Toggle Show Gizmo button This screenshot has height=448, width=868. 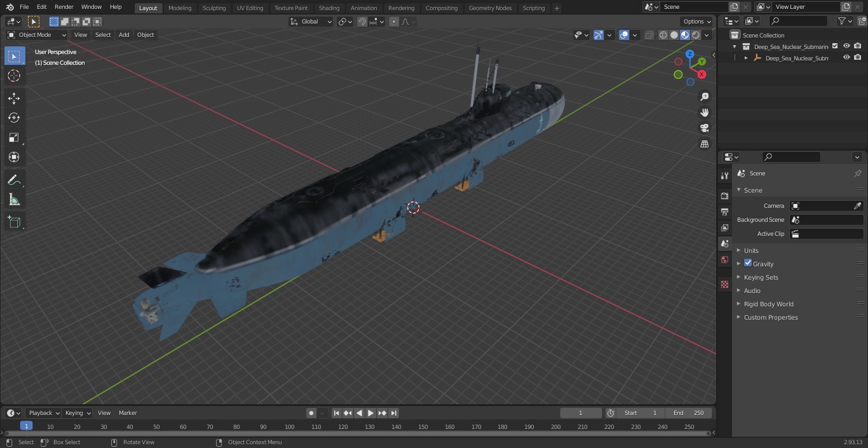599,35
